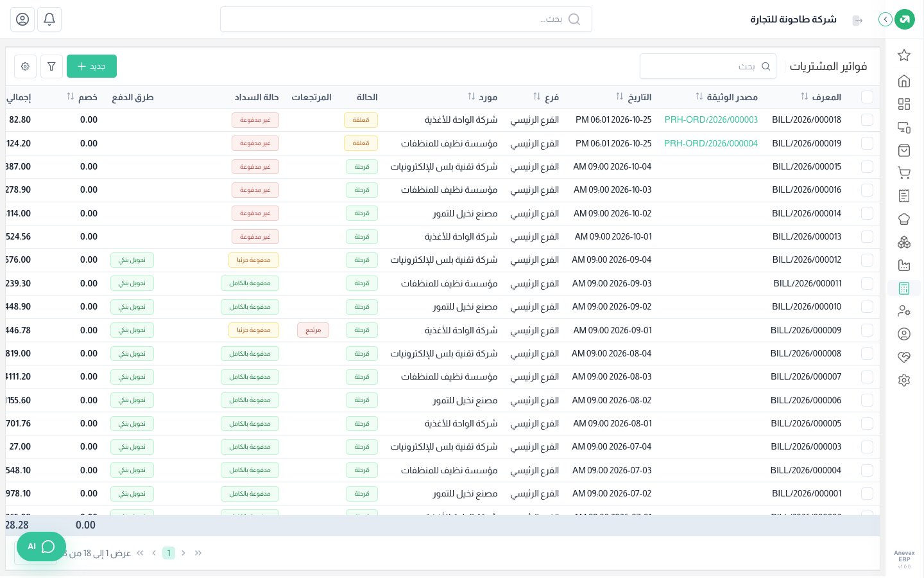Sort by the فرع column sort icon
Screen dimensions: 924x578
[x=537, y=96]
